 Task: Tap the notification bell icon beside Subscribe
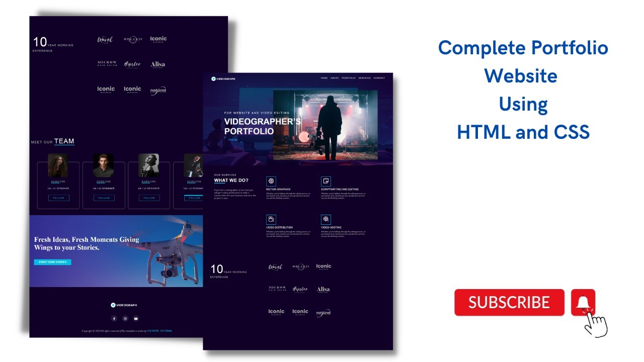click(583, 302)
